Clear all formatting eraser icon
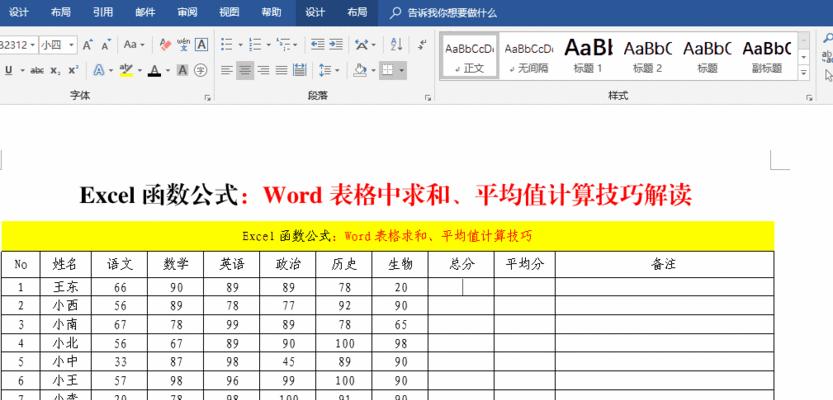Viewport: 833px width, 400px height. click(165, 45)
